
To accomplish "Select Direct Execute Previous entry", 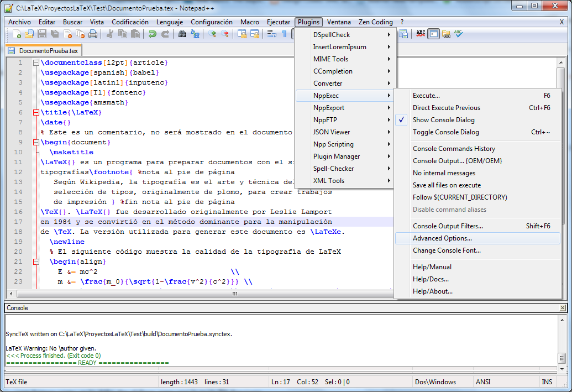I will coord(477,108).
